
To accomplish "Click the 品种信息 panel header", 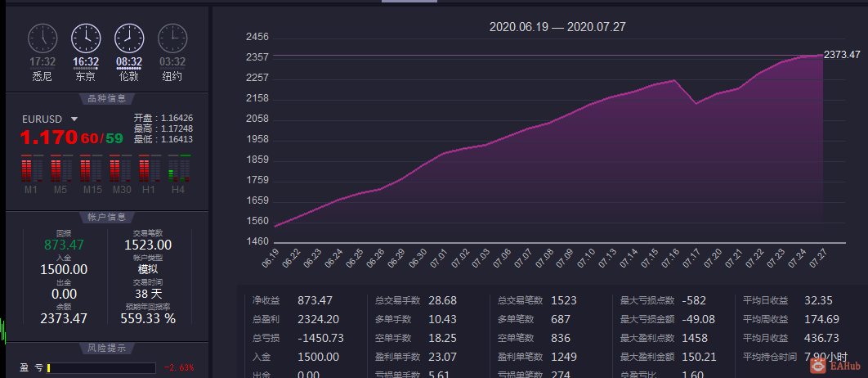I will tap(107, 99).
